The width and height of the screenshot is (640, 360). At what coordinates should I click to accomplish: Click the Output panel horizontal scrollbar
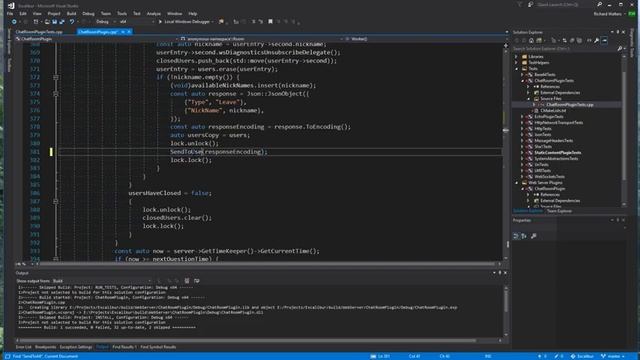[248, 340]
